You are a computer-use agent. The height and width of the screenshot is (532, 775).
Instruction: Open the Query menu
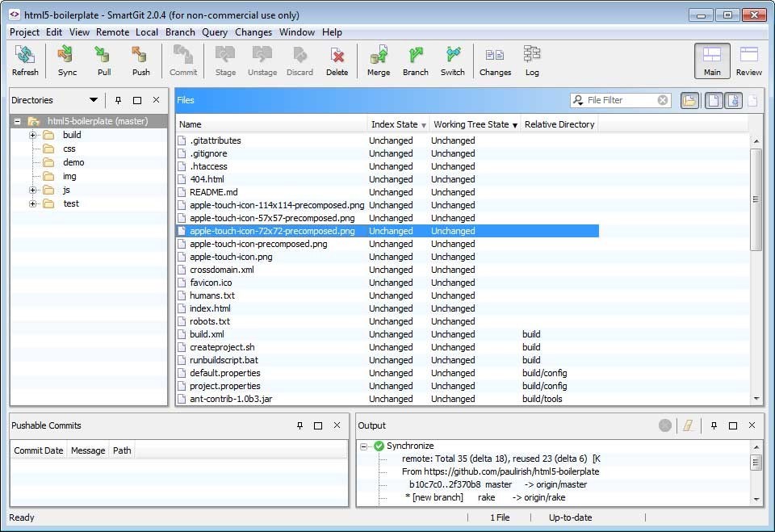(x=215, y=32)
